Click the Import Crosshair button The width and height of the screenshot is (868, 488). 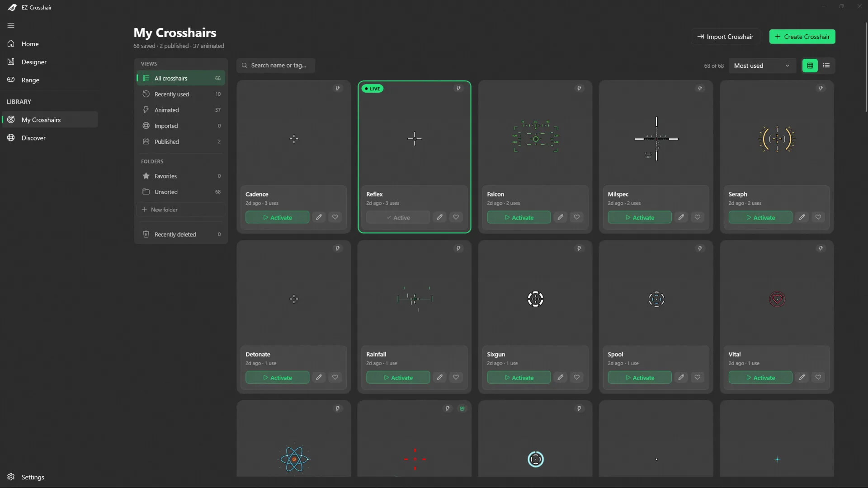coord(725,37)
